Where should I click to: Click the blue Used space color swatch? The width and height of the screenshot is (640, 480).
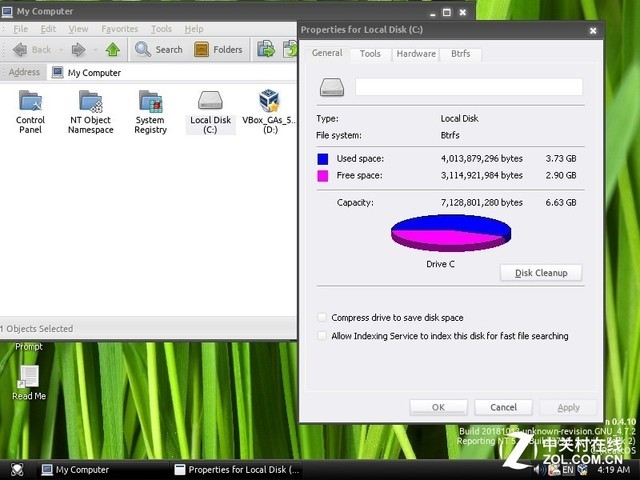pos(322,159)
